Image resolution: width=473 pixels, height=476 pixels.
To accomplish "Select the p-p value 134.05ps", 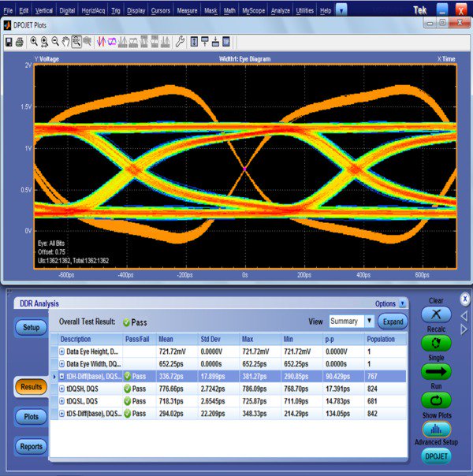I will (337, 414).
